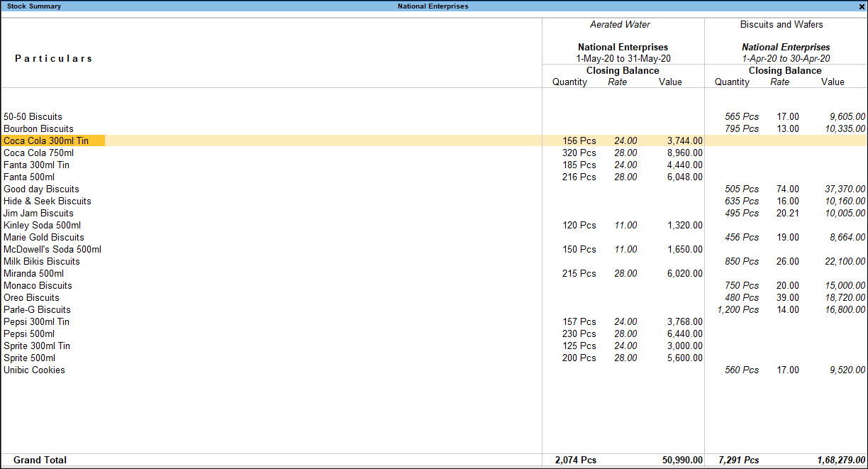Screen dimensions: 868x469
Task: Select Marie Gold Biscuits item
Action: 44,237
